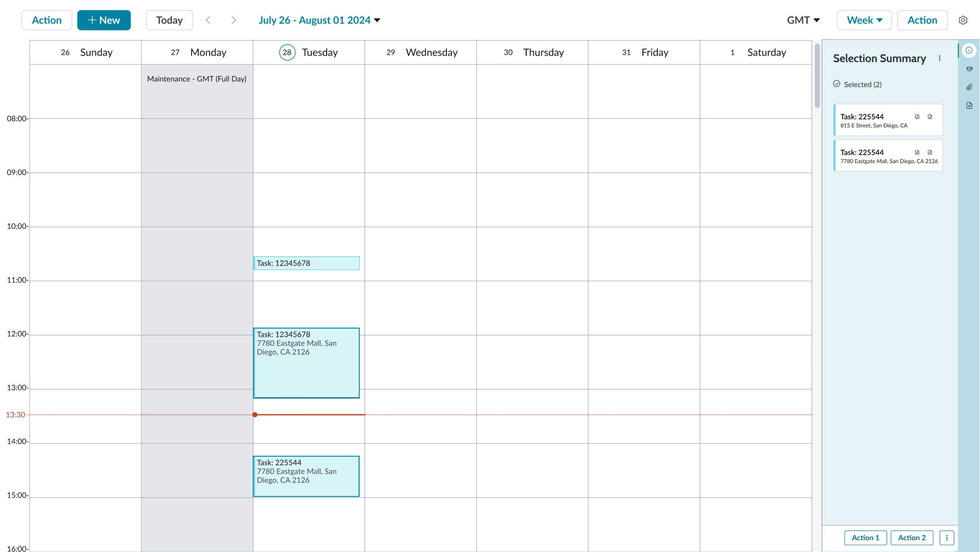The image size is (980, 552).
Task: Click the three-dot menu beside Action 2
Action: (x=947, y=538)
